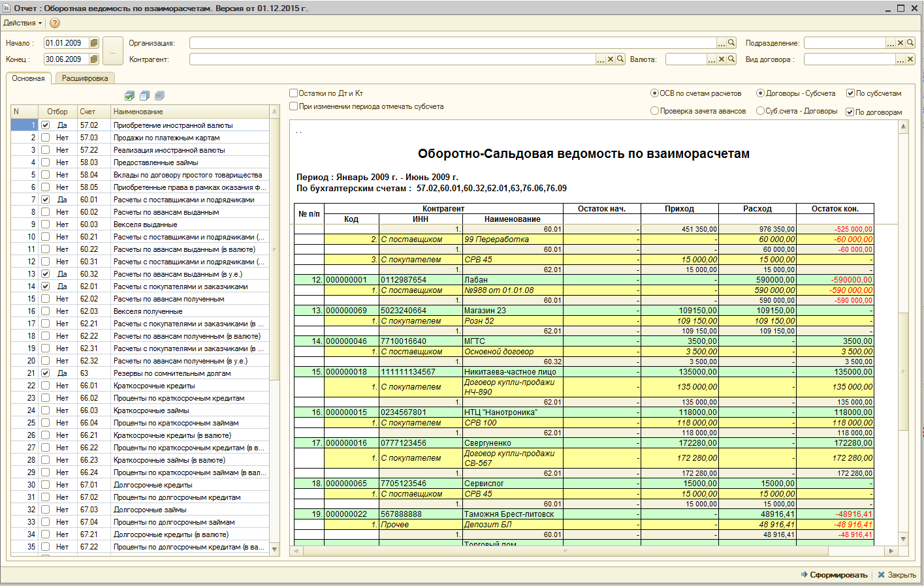Clear the Вид договора field

point(910,59)
